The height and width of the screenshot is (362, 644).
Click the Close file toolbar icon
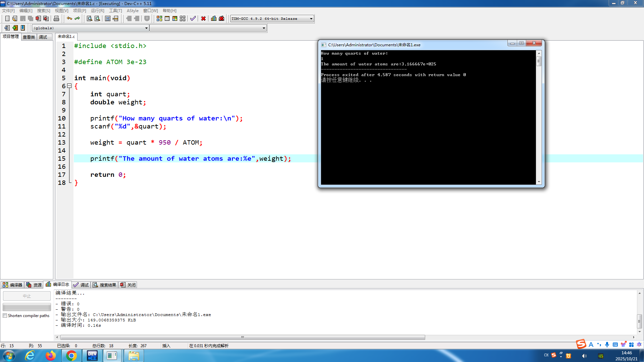[x=38, y=18]
